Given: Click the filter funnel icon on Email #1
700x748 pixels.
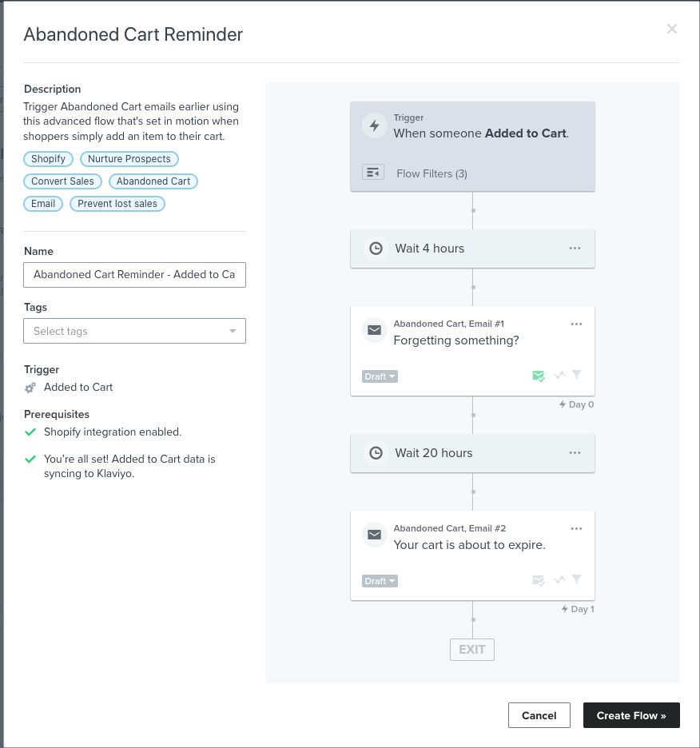Looking at the screenshot, I should tap(576, 375).
